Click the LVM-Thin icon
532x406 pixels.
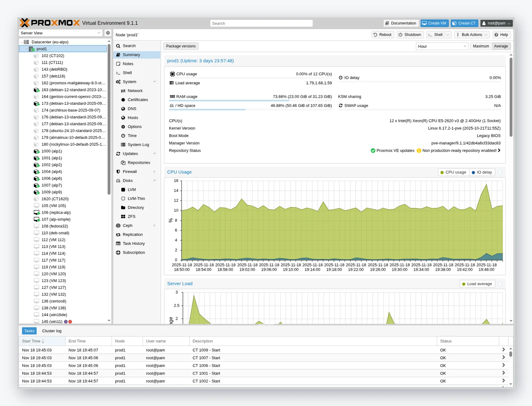point(123,199)
